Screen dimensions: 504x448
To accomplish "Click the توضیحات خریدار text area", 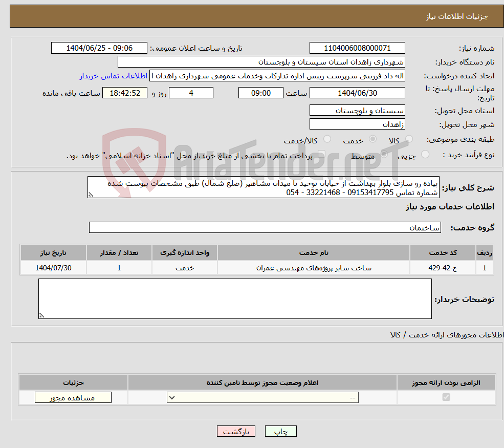I will 234,298.
